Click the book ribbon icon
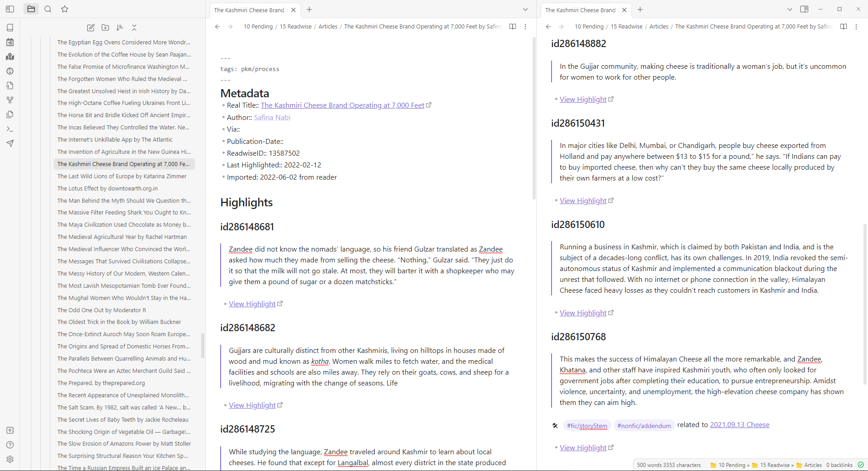Viewport: 868px width, 471px height. 10,28
